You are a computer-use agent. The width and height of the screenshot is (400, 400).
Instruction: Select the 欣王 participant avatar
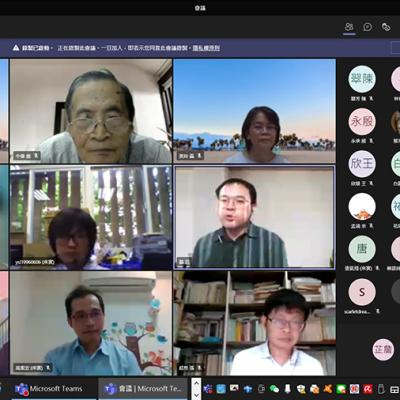coord(362,164)
